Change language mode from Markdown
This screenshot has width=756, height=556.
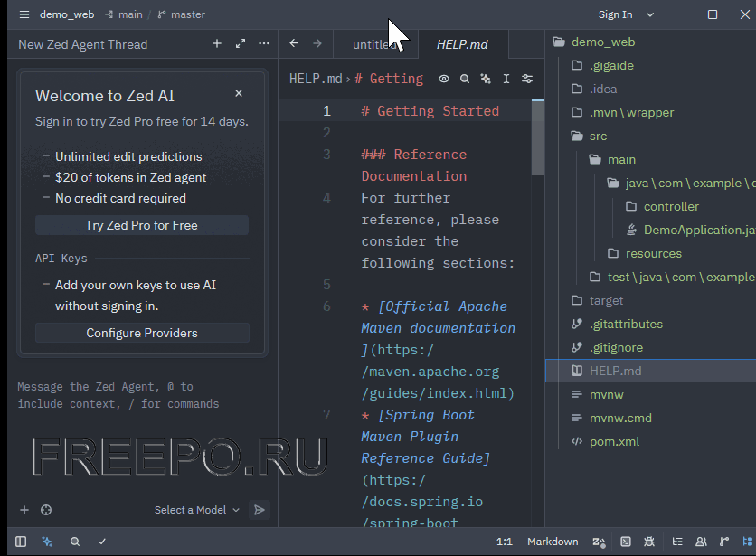pyautogui.click(x=553, y=542)
